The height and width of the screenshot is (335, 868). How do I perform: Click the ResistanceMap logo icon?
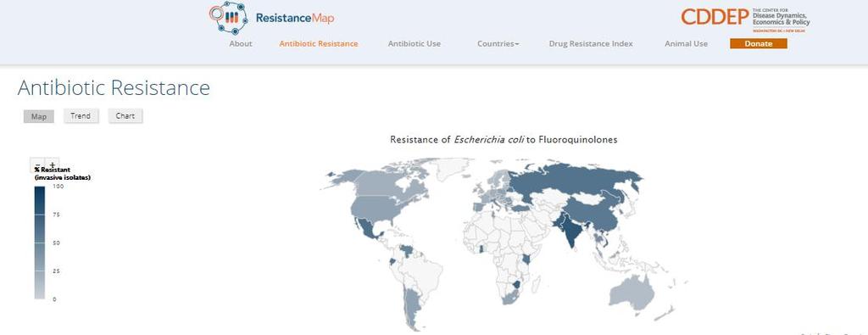tap(229, 18)
